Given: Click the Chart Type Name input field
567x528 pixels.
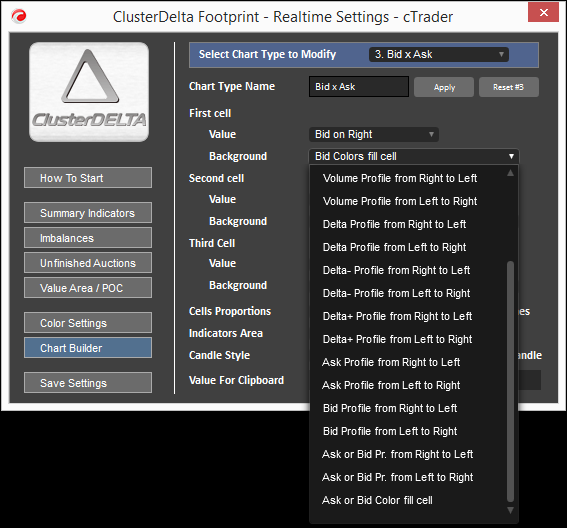Looking at the screenshot, I should click(x=359, y=86).
